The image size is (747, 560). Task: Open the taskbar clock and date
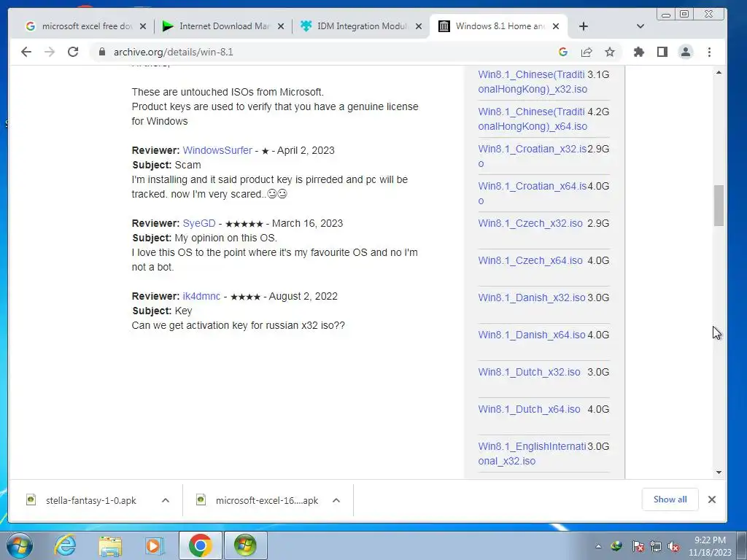[x=710, y=546]
